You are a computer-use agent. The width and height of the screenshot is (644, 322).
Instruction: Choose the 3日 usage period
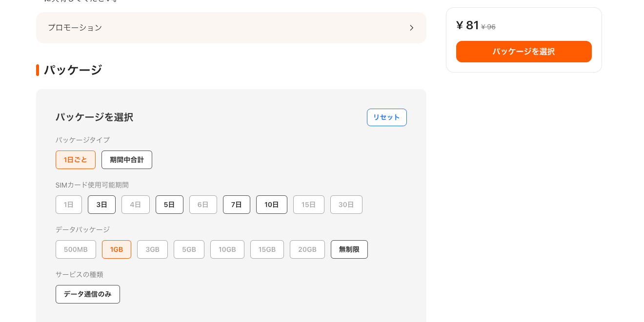(101, 205)
